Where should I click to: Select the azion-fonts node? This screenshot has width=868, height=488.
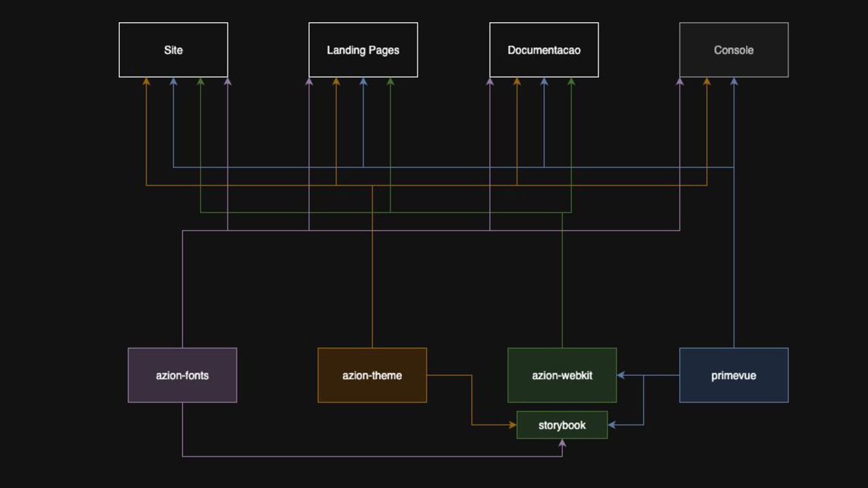click(x=183, y=375)
